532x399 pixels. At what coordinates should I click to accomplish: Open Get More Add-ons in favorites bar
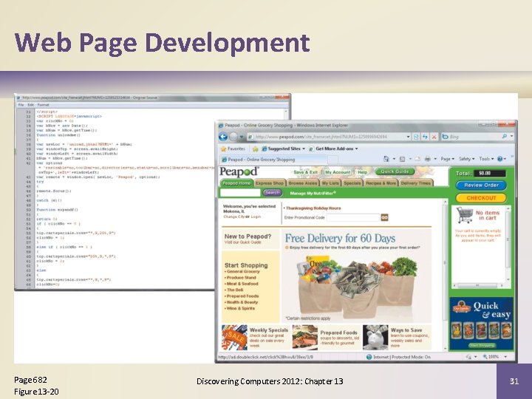point(333,149)
